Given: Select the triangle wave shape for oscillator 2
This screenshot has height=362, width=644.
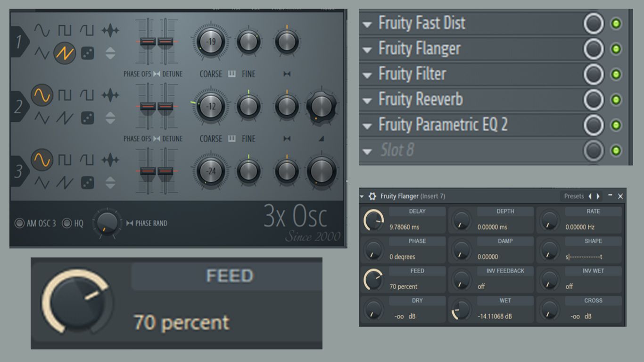Looking at the screenshot, I should click(x=42, y=118).
